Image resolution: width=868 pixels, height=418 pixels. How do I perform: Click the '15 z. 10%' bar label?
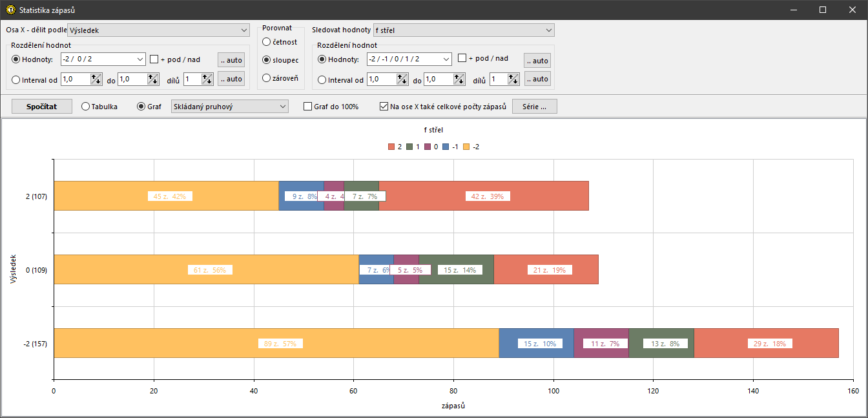pos(540,344)
